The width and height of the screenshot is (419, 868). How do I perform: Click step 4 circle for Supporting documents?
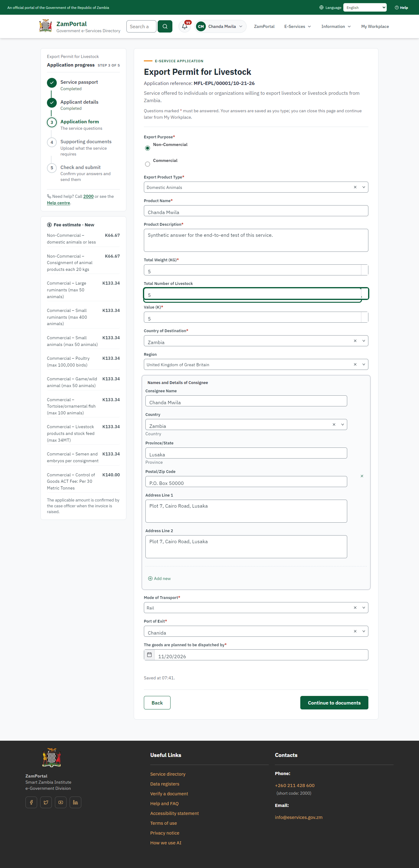tap(52, 142)
